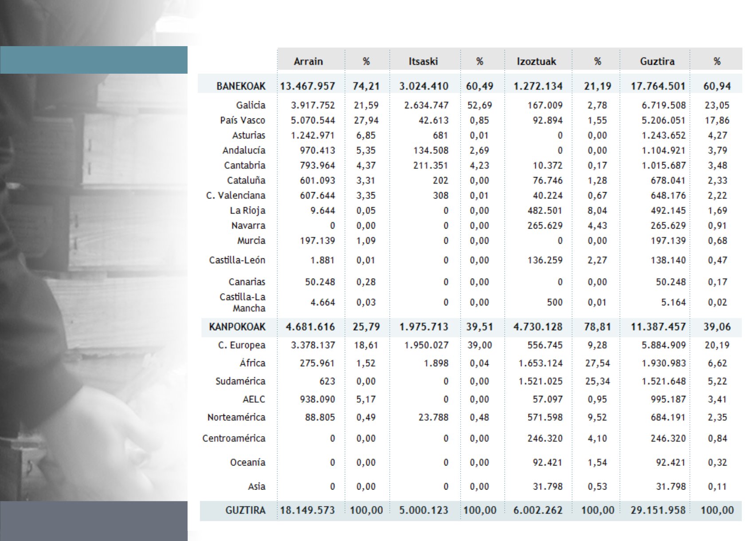Image resolution: width=756 pixels, height=541 pixels.
Task: Select value 78,81 in KANPOKOAK row
Action: [x=598, y=327]
